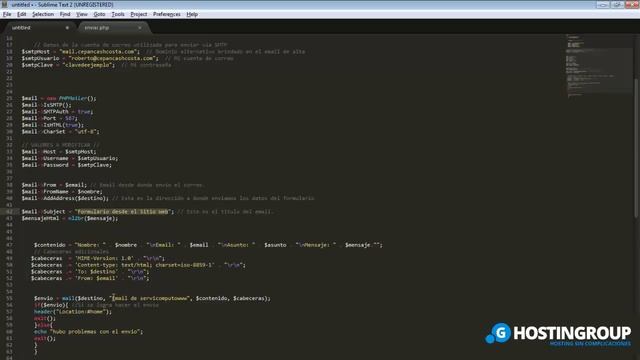The height and width of the screenshot is (360, 640).
Task: Click the '$envio = mail(' line
Action: [152, 298]
